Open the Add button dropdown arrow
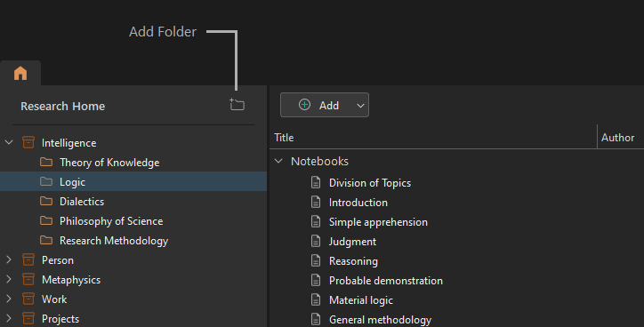The width and height of the screenshot is (644, 327). pos(360,106)
